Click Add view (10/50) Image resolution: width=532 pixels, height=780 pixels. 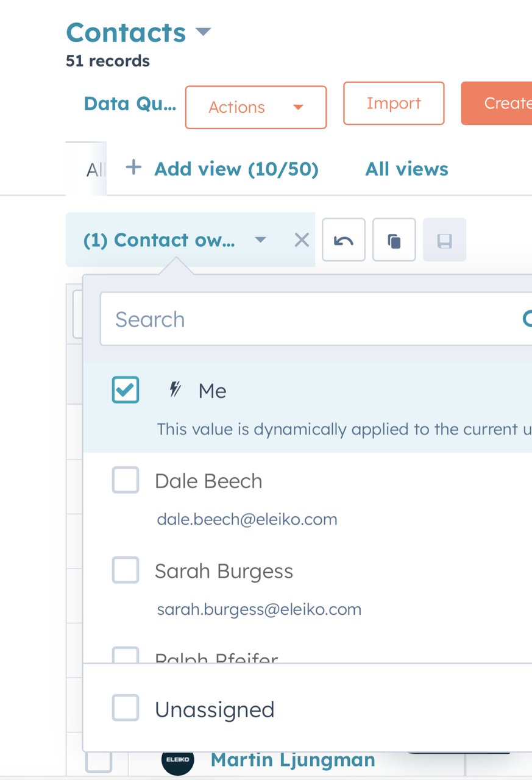[x=236, y=169]
